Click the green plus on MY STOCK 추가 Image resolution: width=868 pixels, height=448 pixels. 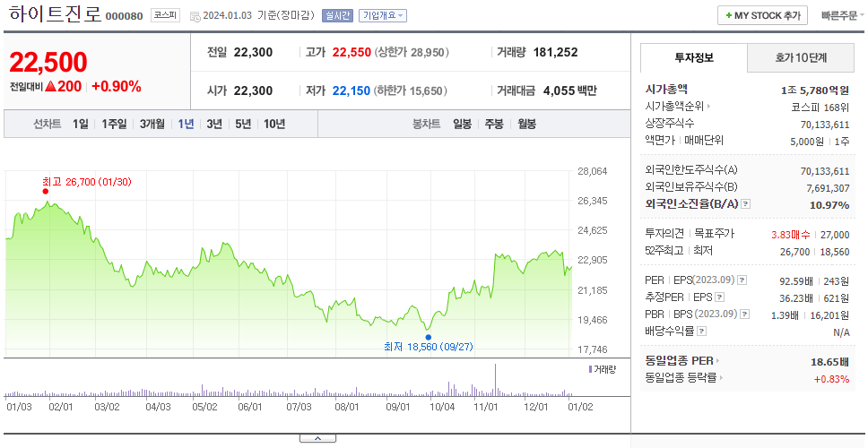(728, 15)
